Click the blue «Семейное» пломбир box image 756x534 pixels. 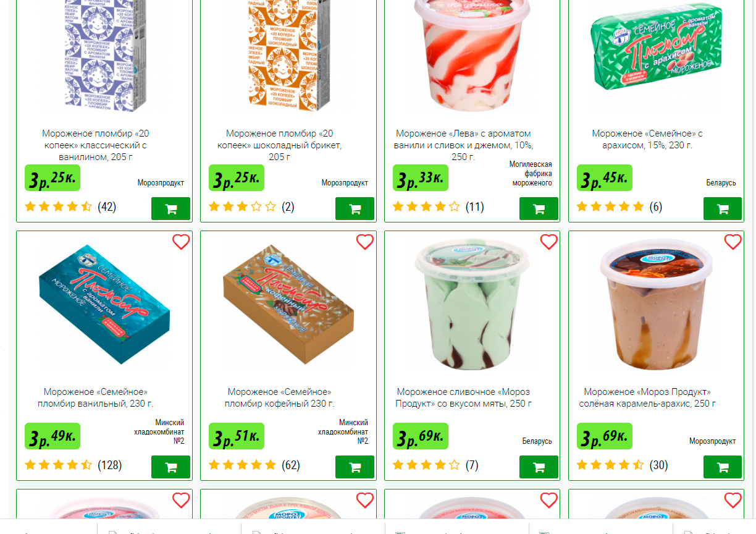tap(104, 306)
